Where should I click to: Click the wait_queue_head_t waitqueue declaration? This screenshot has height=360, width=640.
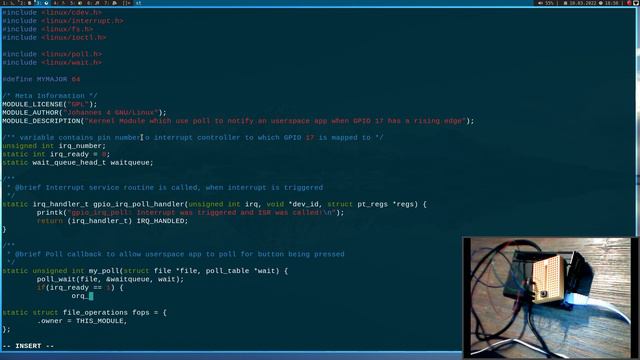coord(78,162)
